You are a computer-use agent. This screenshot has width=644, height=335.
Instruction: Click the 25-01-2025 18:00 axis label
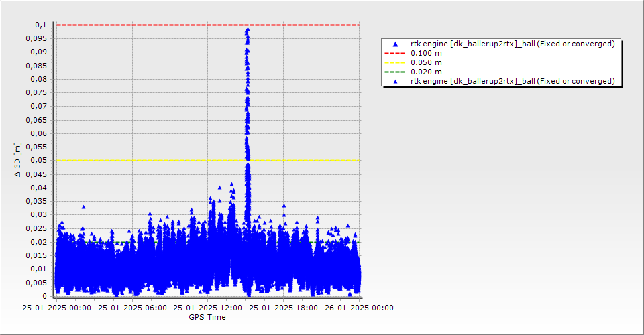coord(283,308)
